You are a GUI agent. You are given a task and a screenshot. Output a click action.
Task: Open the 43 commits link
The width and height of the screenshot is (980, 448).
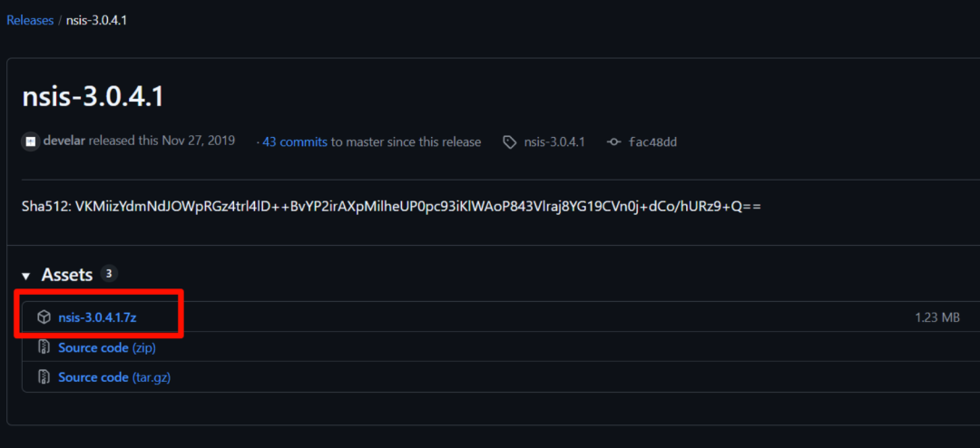point(294,142)
